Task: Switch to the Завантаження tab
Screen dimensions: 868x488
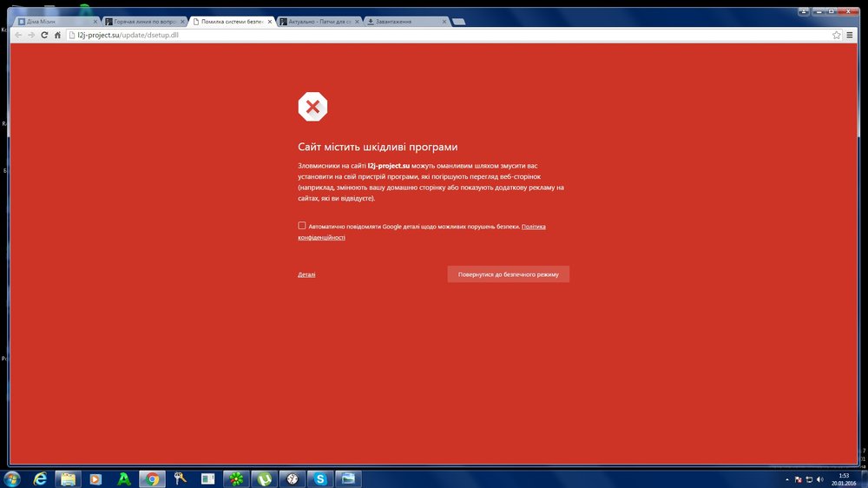Action: 402,21
